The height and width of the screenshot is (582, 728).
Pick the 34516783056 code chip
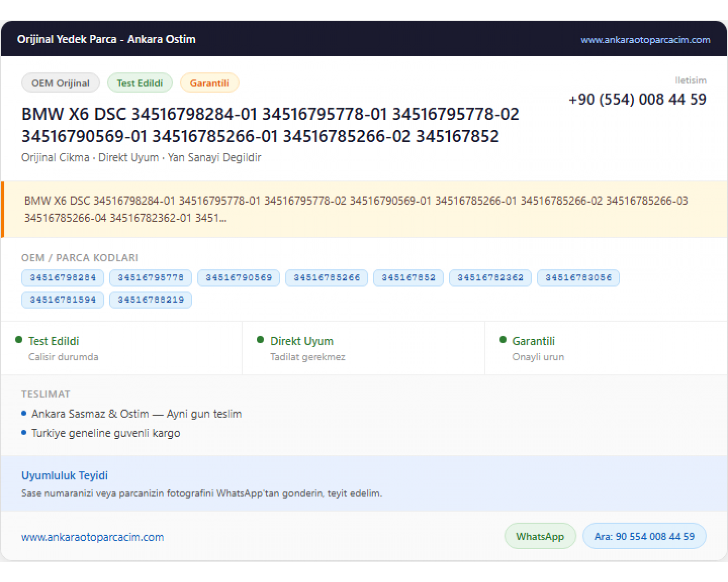click(x=579, y=278)
